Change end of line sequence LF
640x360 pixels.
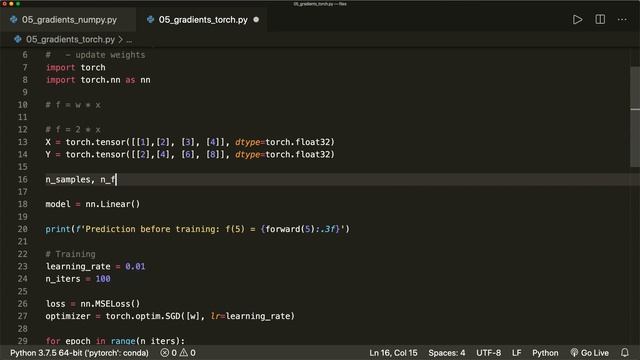(x=516, y=353)
